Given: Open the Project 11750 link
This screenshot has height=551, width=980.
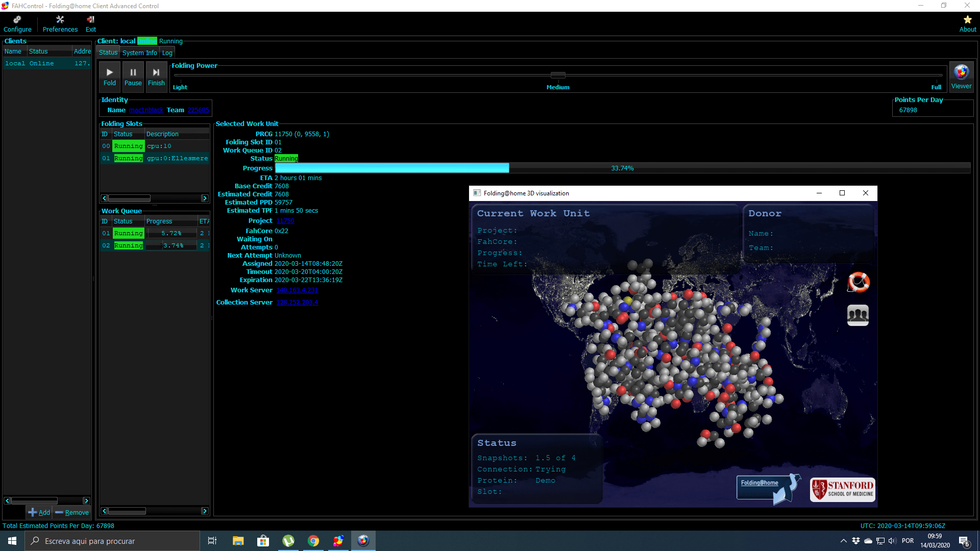Looking at the screenshot, I should [x=285, y=221].
